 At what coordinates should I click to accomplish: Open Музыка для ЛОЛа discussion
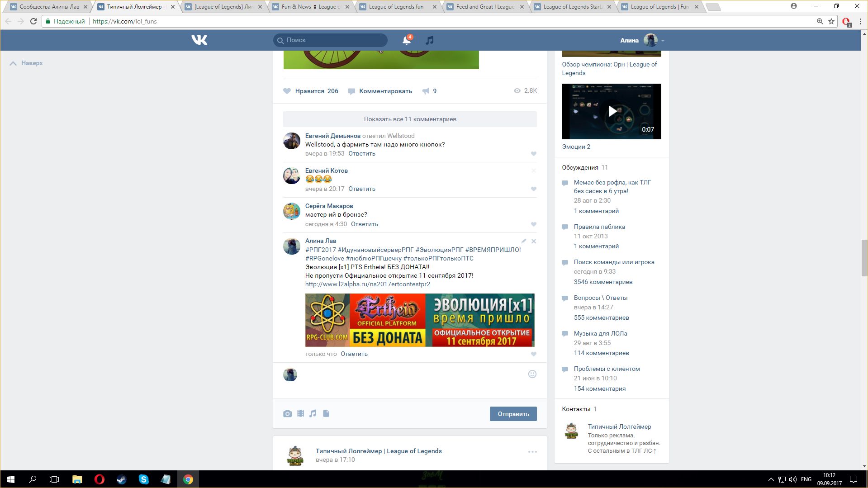[x=600, y=334]
